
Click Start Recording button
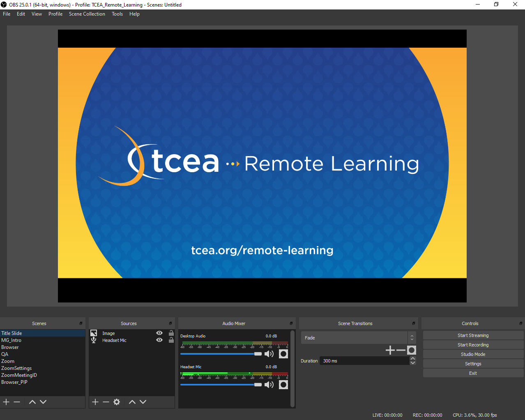473,345
